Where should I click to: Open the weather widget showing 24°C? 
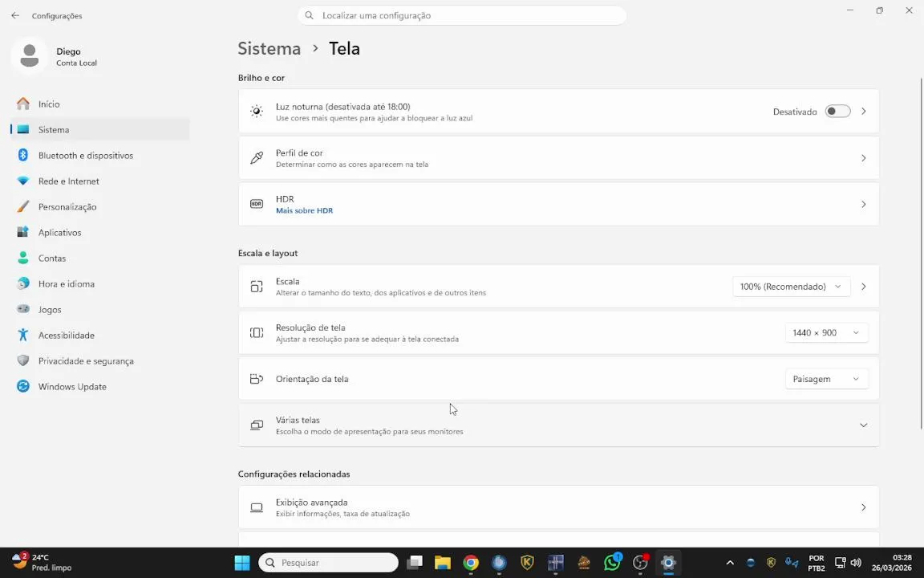coord(43,563)
